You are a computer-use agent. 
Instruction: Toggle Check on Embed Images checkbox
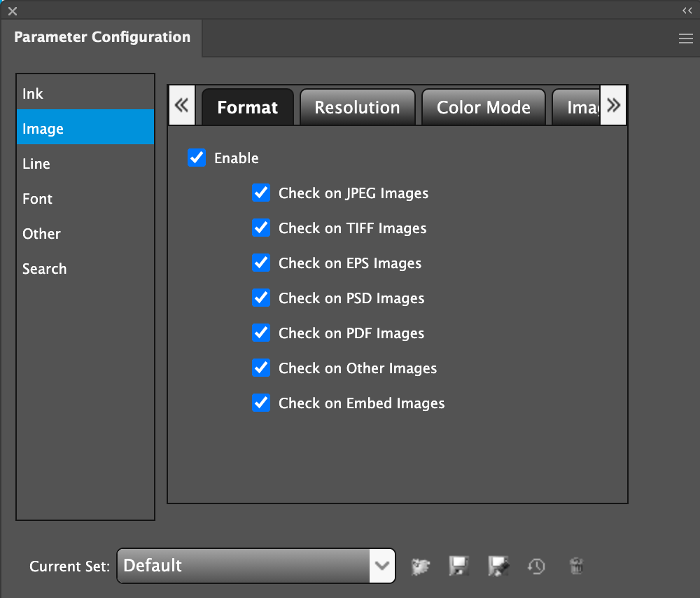(x=261, y=403)
